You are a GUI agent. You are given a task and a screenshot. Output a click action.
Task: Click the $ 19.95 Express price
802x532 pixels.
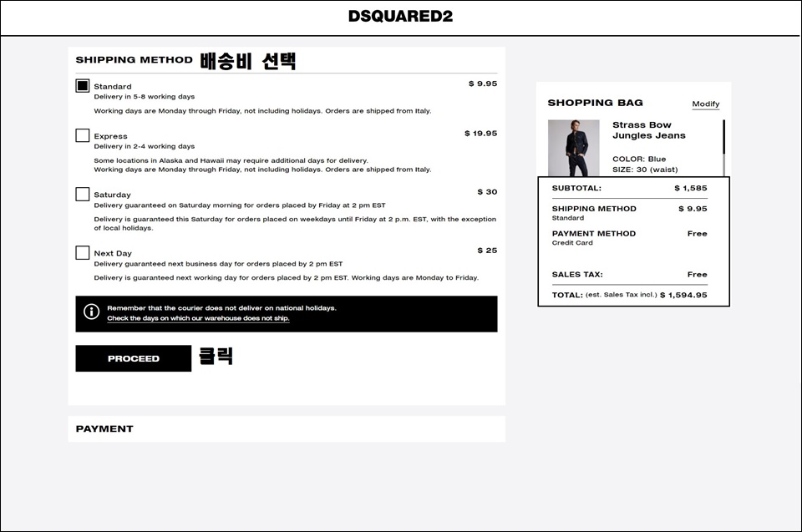click(x=481, y=133)
